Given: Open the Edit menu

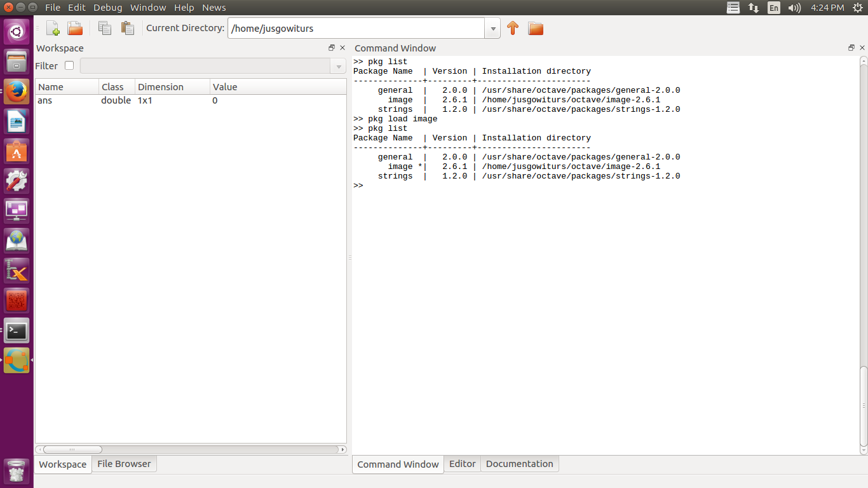Looking at the screenshot, I should coord(77,8).
